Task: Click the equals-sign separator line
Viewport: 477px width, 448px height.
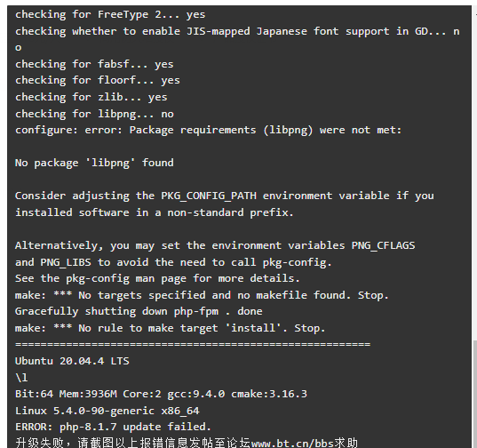Action: point(193,345)
